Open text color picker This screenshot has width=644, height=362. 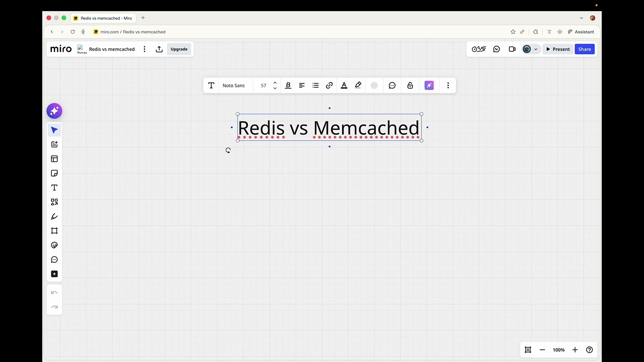344,85
